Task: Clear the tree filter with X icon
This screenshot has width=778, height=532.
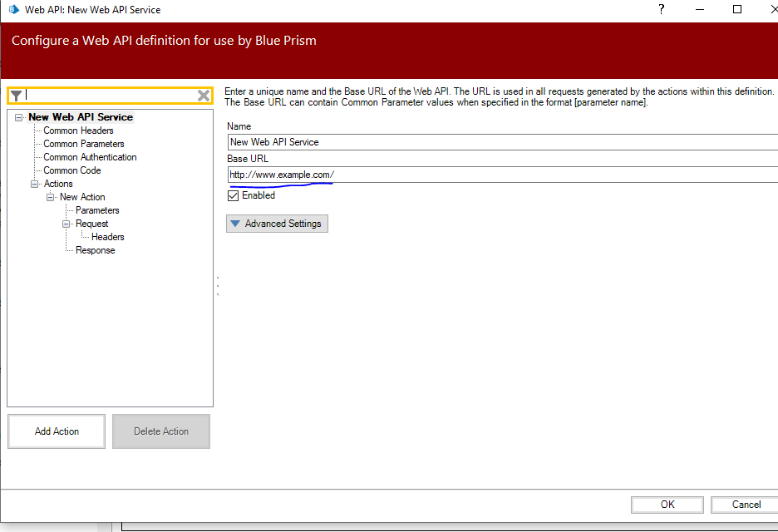Action: coord(204,96)
